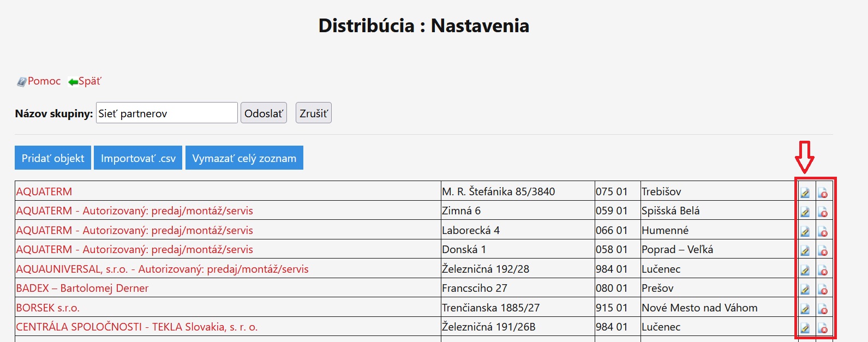Open the BORSEK s.r.o. link
This screenshot has height=342, width=868.
pyautogui.click(x=48, y=308)
